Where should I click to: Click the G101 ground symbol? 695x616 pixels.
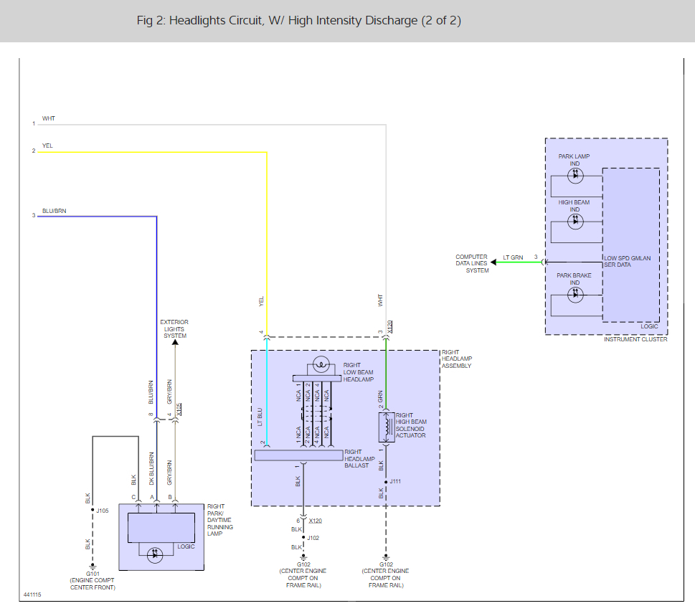(x=92, y=565)
